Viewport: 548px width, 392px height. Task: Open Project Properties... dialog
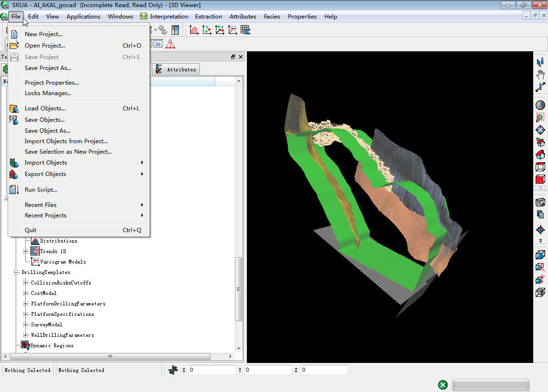click(79, 82)
